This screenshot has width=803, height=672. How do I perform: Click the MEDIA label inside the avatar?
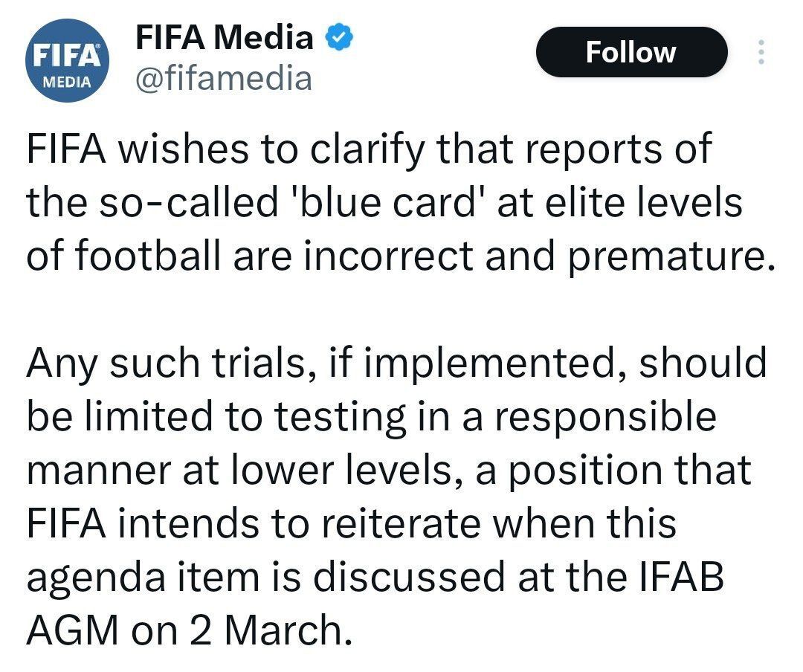tap(67, 82)
